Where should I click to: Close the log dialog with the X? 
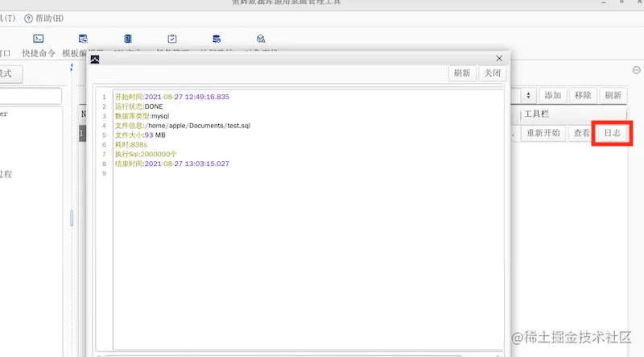click(499, 58)
